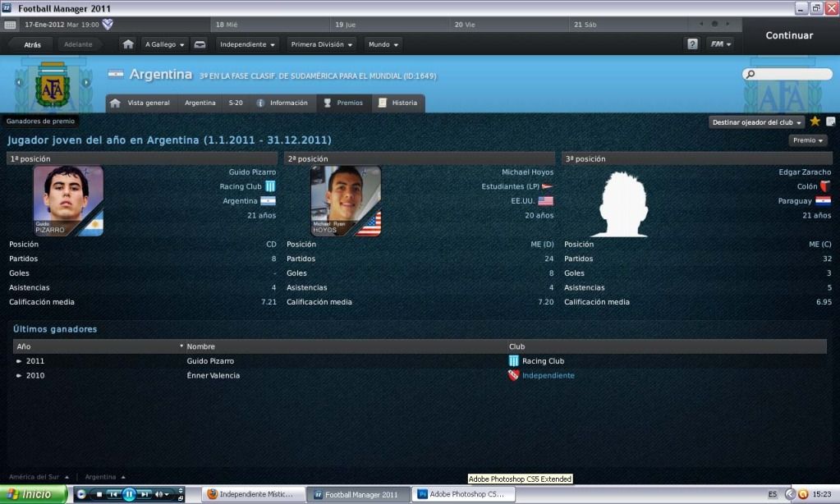Open Guido Pizarro's player photo
Screen dimensions: 840x504
(x=69, y=201)
